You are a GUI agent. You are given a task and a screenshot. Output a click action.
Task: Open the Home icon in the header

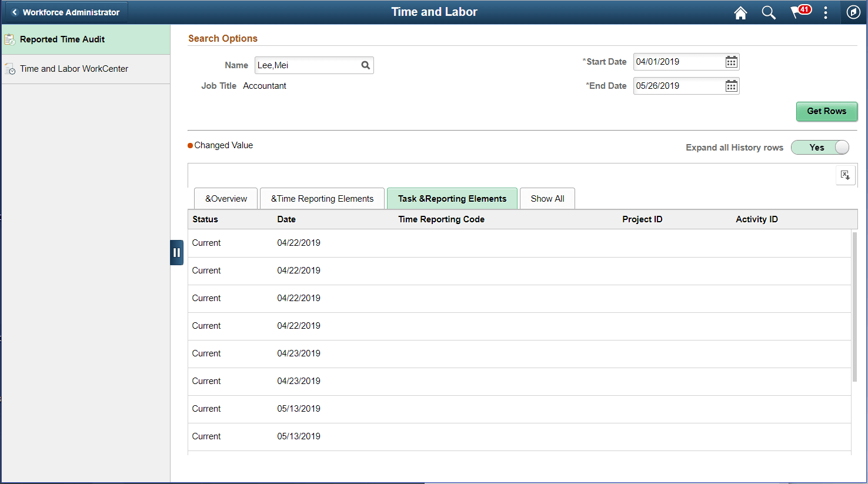pos(740,12)
